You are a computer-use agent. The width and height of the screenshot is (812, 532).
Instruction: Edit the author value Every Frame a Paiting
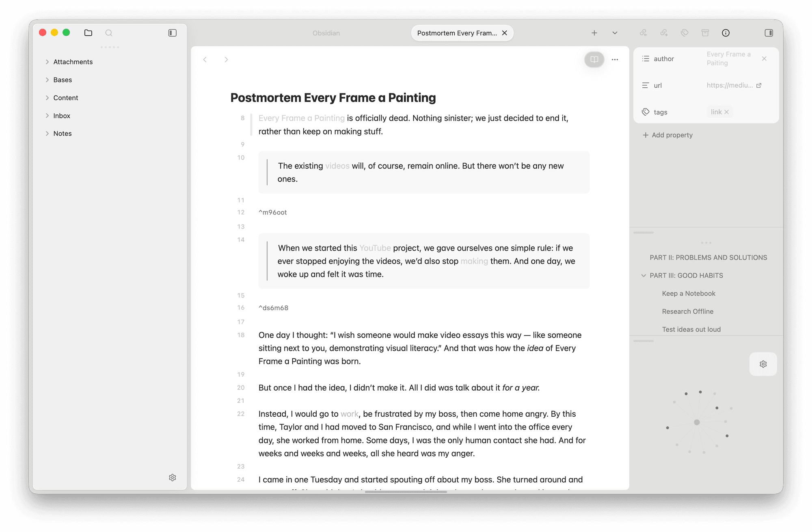click(729, 58)
